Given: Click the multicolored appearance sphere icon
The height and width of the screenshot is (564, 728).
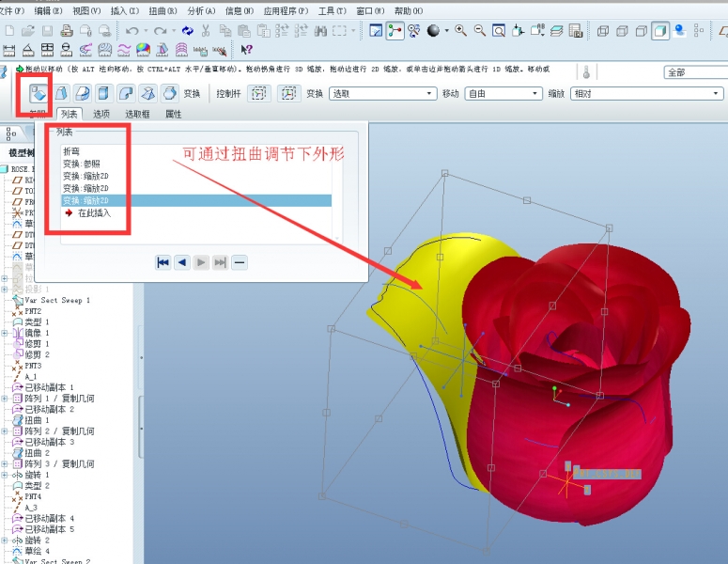Looking at the screenshot, I should (143, 50).
